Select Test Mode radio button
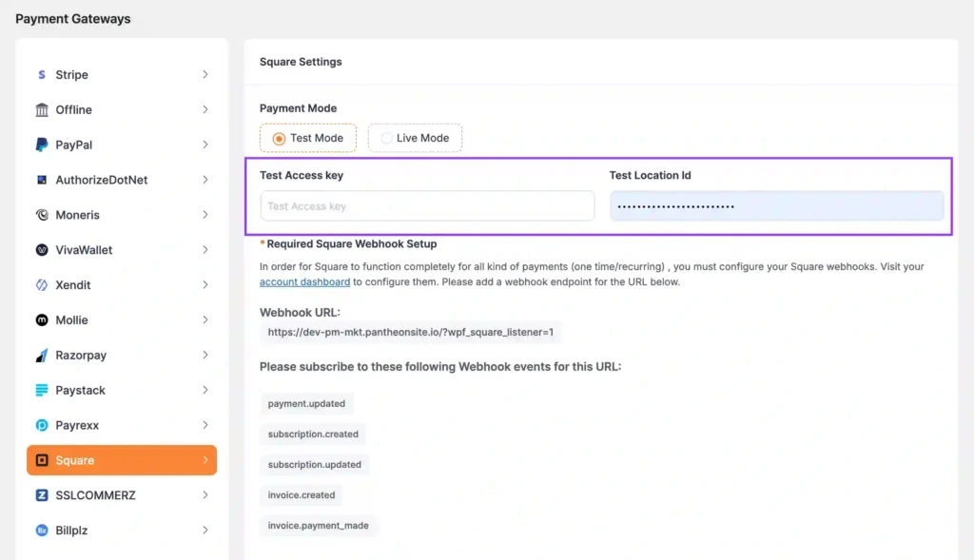974x560 pixels. 279,139
